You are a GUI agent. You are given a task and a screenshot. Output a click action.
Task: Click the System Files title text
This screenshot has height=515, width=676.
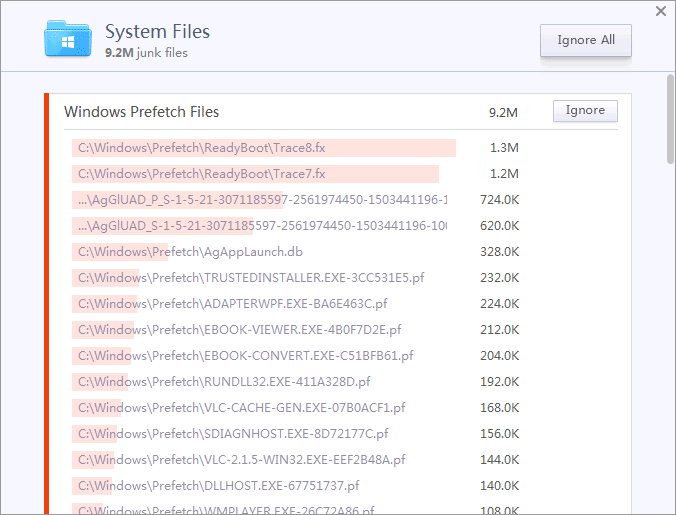coord(157,32)
